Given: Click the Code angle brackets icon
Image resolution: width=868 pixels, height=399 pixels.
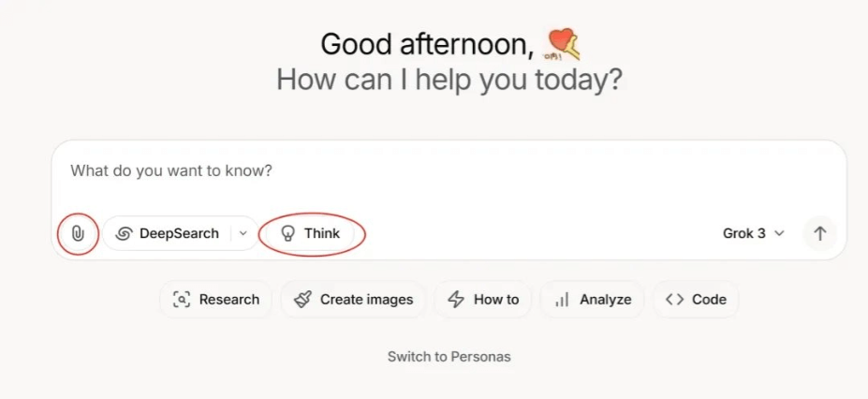Looking at the screenshot, I should [675, 300].
